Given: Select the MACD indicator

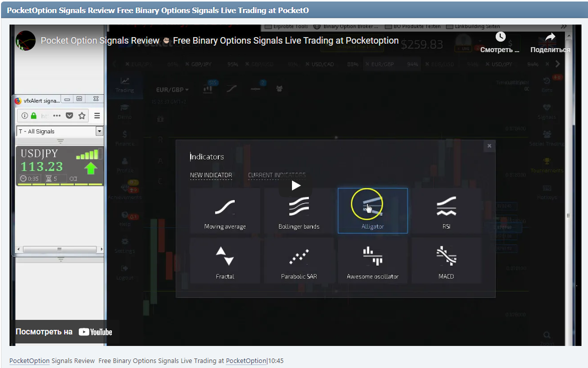Looking at the screenshot, I should point(446,260).
